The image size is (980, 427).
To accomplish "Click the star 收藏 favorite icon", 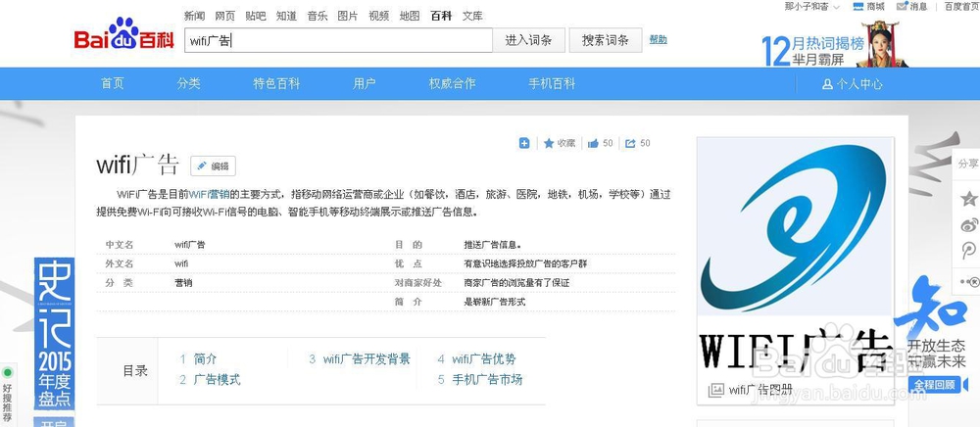I will (x=549, y=144).
